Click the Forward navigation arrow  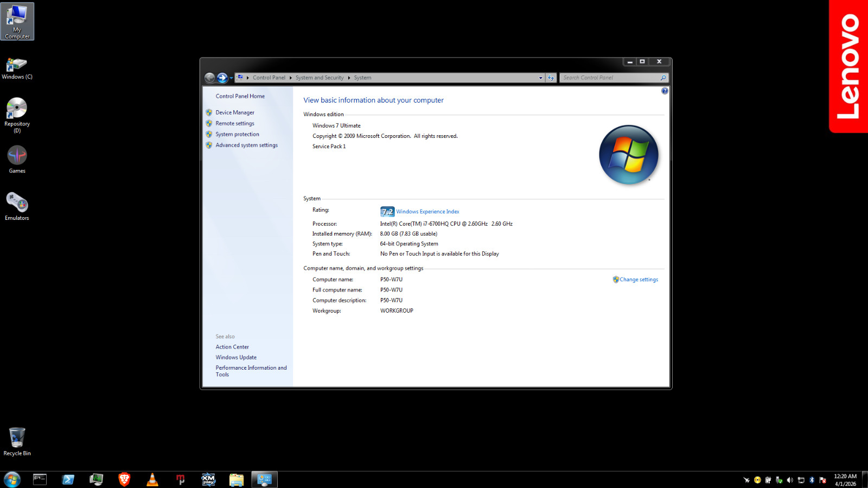(x=222, y=78)
